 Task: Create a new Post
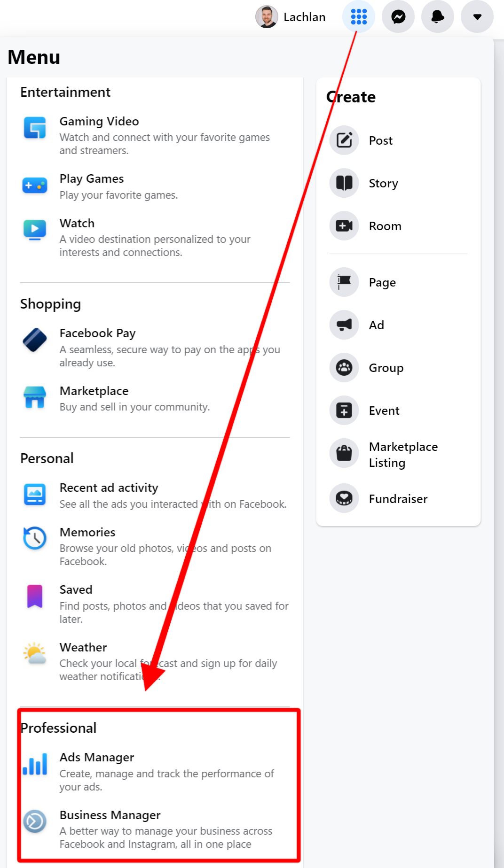point(398,140)
